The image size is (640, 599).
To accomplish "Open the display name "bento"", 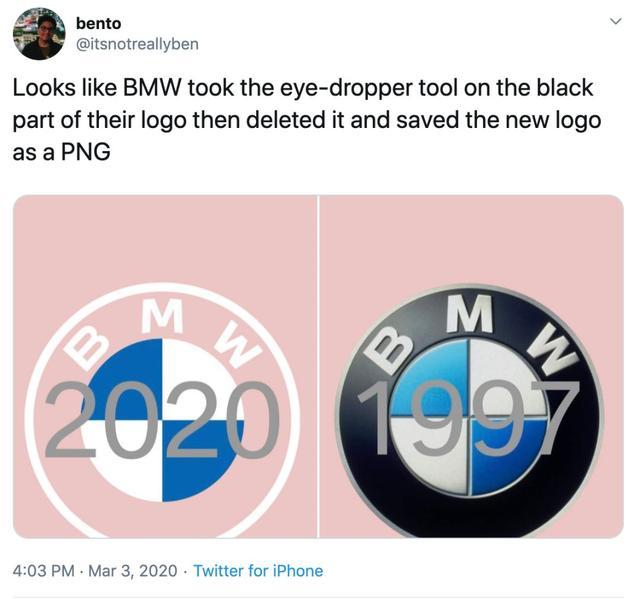I will click(98, 24).
